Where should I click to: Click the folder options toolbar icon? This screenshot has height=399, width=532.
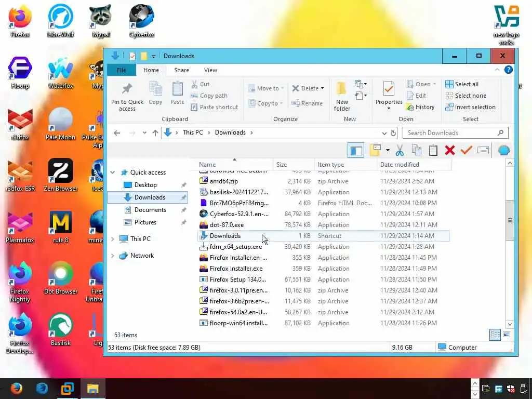point(375,150)
